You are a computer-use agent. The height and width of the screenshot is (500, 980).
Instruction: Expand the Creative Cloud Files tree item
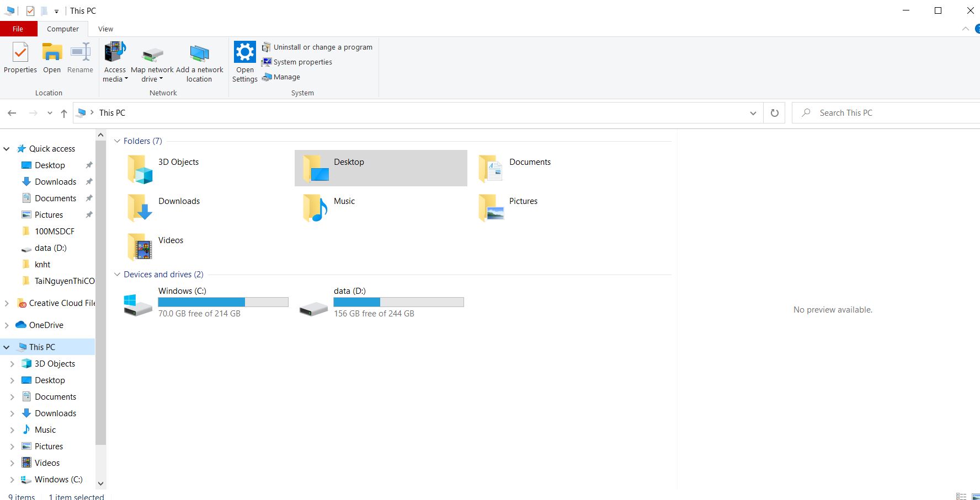[x=6, y=303]
